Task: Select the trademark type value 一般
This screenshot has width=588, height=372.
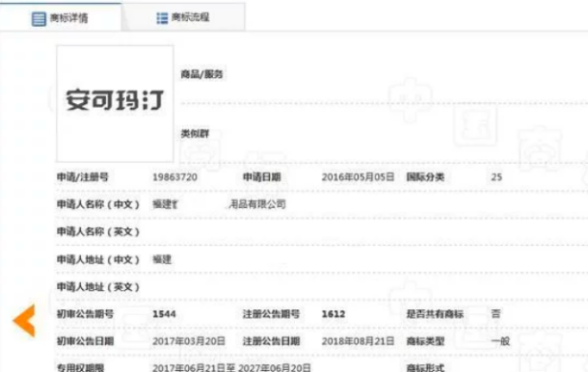Action: click(500, 341)
